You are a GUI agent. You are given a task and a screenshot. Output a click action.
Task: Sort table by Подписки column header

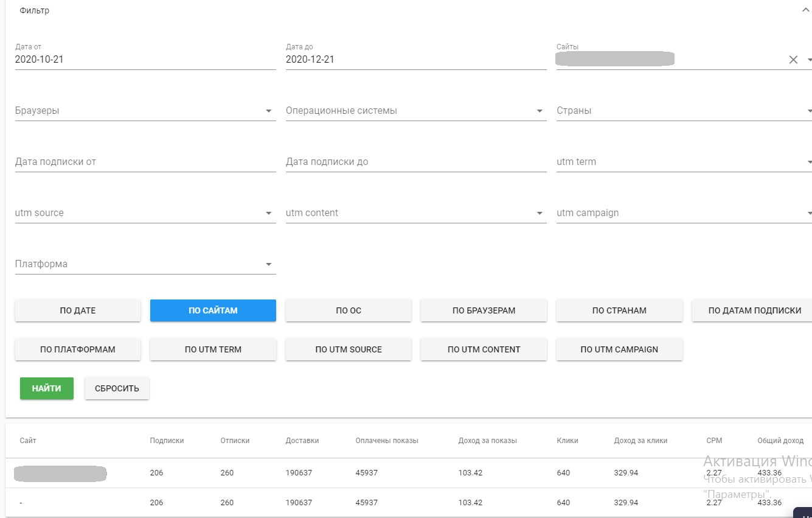coord(167,441)
